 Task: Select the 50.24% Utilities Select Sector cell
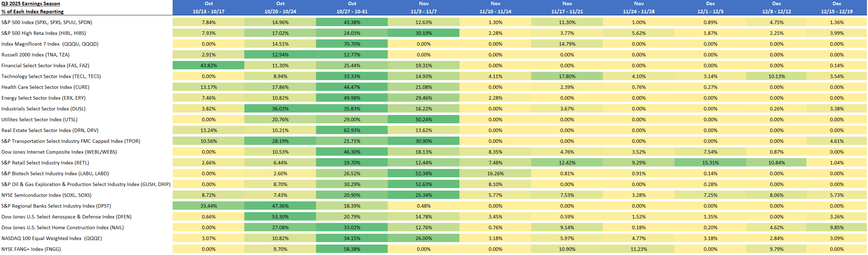point(424,119)
